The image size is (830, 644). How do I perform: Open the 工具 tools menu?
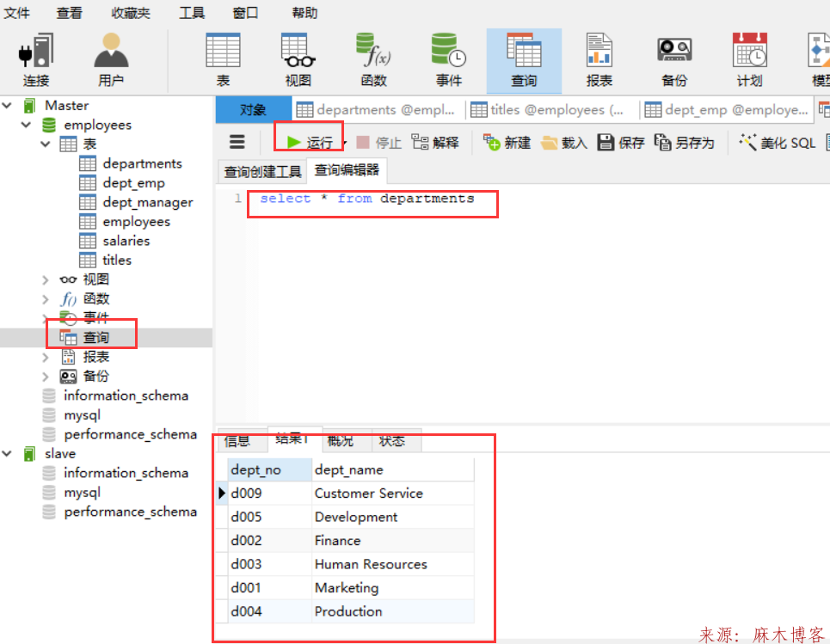click(192, 13)
